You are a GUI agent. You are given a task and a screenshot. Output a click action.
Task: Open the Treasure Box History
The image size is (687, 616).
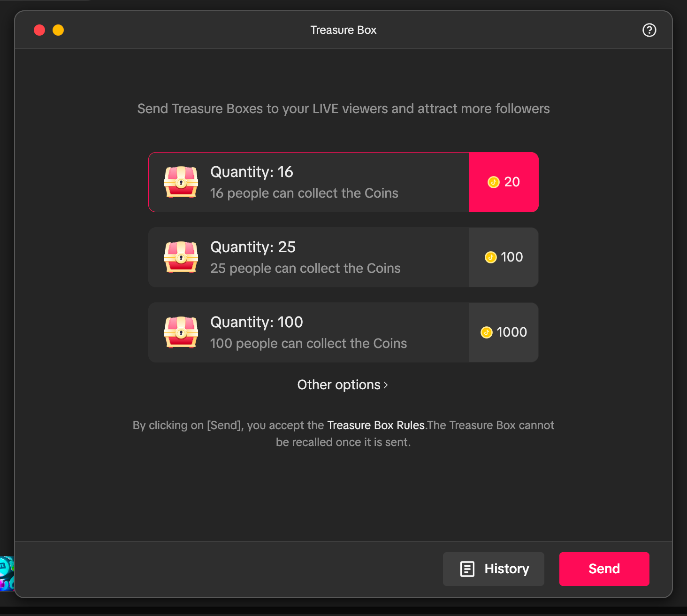[x=493, y=569]
